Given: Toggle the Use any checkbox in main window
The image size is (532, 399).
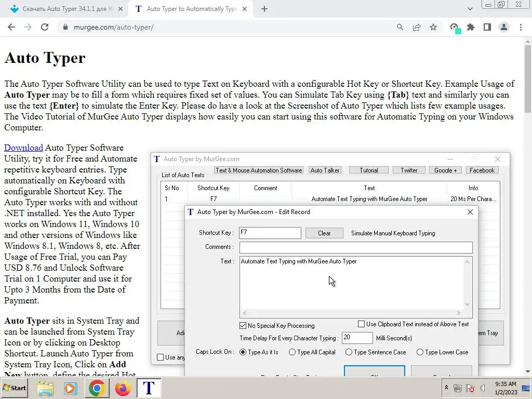Looking at the screenshot, I should tap(161, 357).
